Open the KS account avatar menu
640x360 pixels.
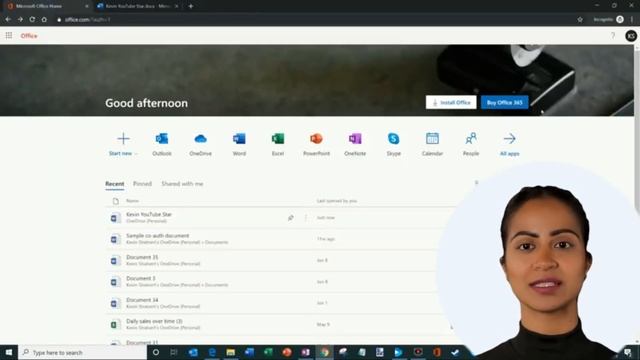pyautogui.click(x=631, y=36)
